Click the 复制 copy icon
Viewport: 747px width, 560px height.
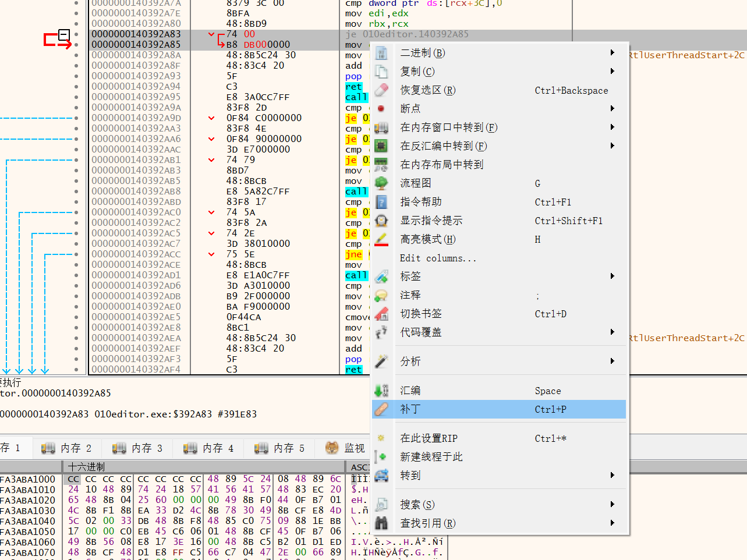point(381,72)
